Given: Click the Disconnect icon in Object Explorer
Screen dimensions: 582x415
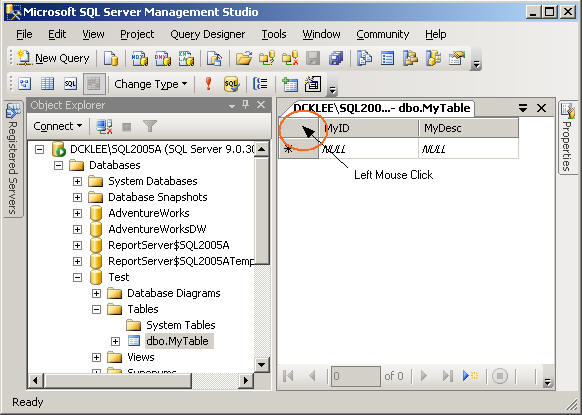Looking at the screenshot, I should [104, 127].
